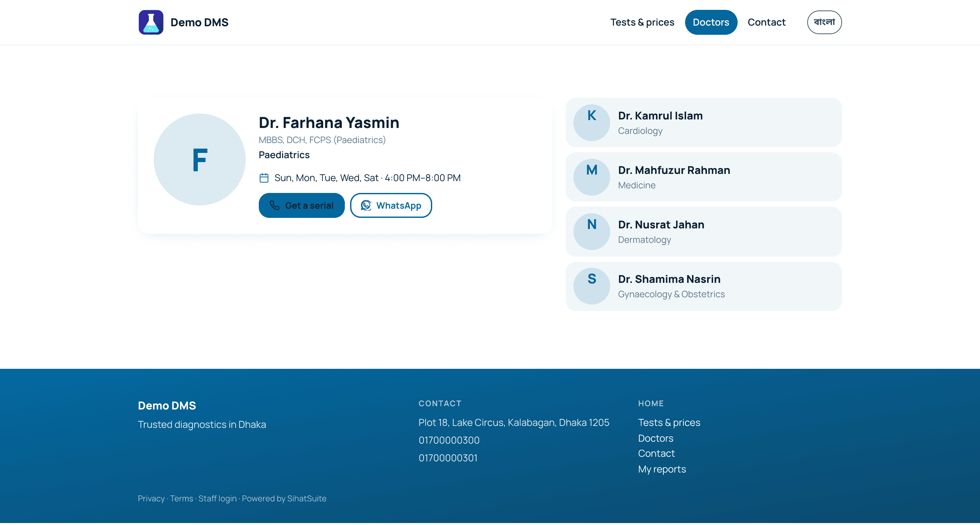Open Dr. Kamrul Islam's profile
Screen dimensions: 980x525
coord(703,122)
